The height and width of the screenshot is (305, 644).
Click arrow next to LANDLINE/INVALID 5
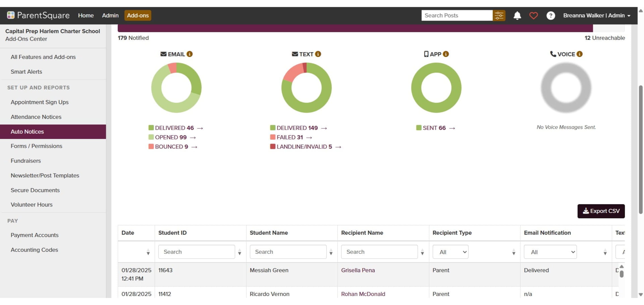click(x=338, y=147)
